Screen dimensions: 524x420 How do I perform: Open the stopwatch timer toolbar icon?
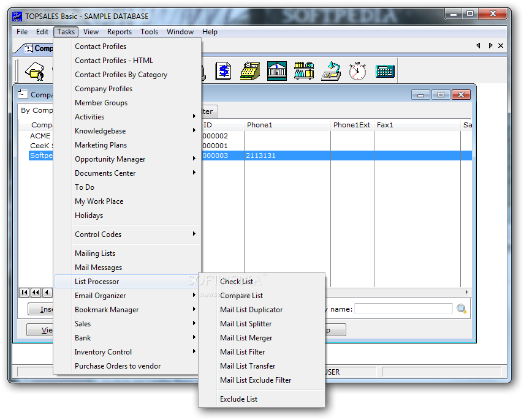pyautogui.click(x=357, y=71)
